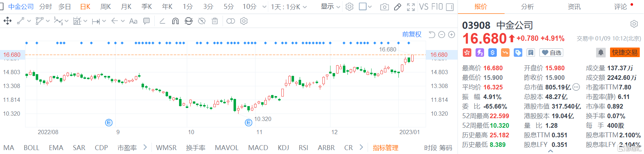
Task: Select the chart region statistics tool
Action: pos(77,21)
